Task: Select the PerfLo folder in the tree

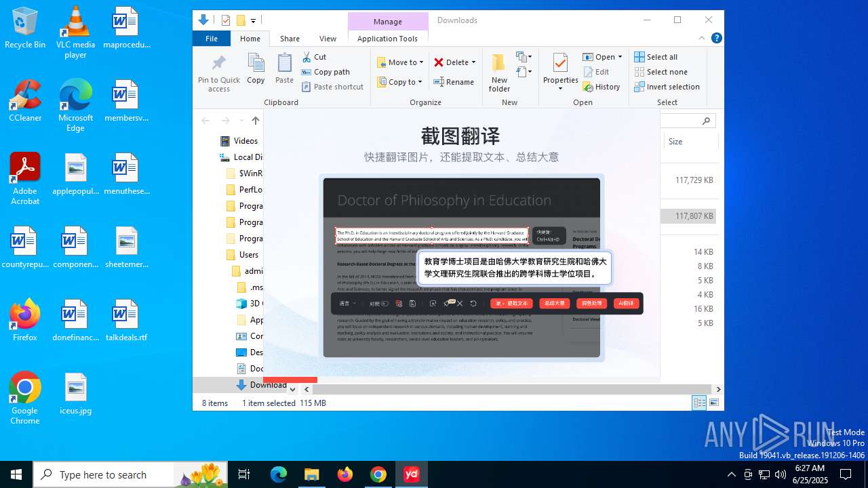Action: [x=244, y=190]
